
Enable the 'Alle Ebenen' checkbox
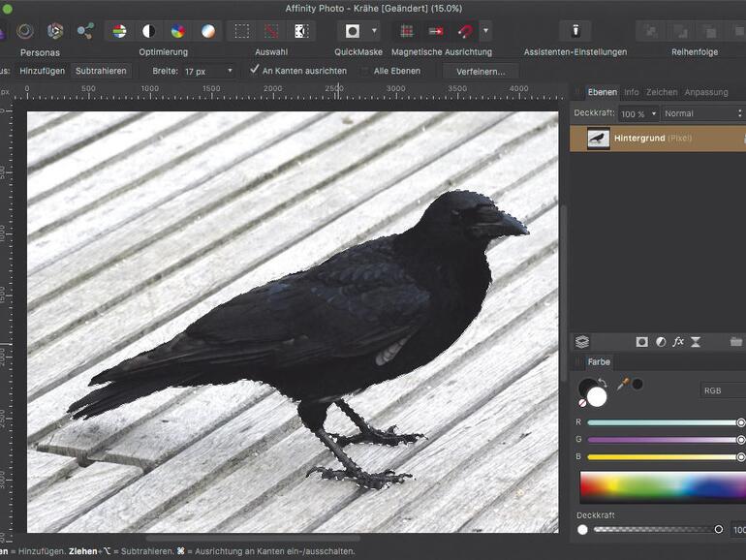364,71
